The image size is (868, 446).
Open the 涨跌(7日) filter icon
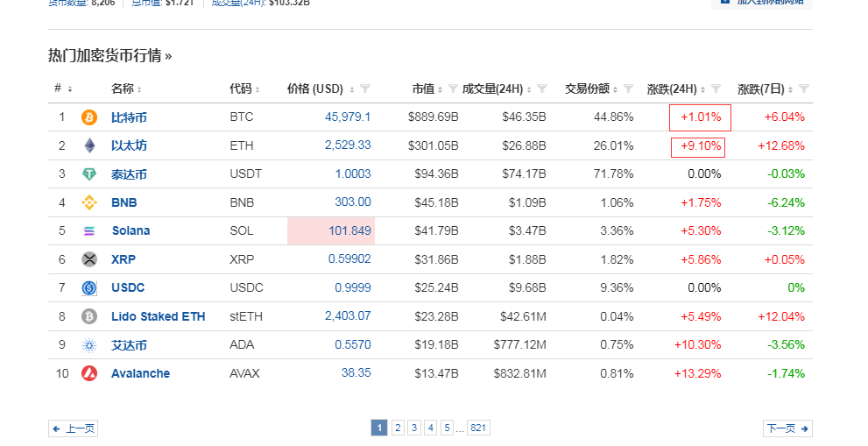804,88
